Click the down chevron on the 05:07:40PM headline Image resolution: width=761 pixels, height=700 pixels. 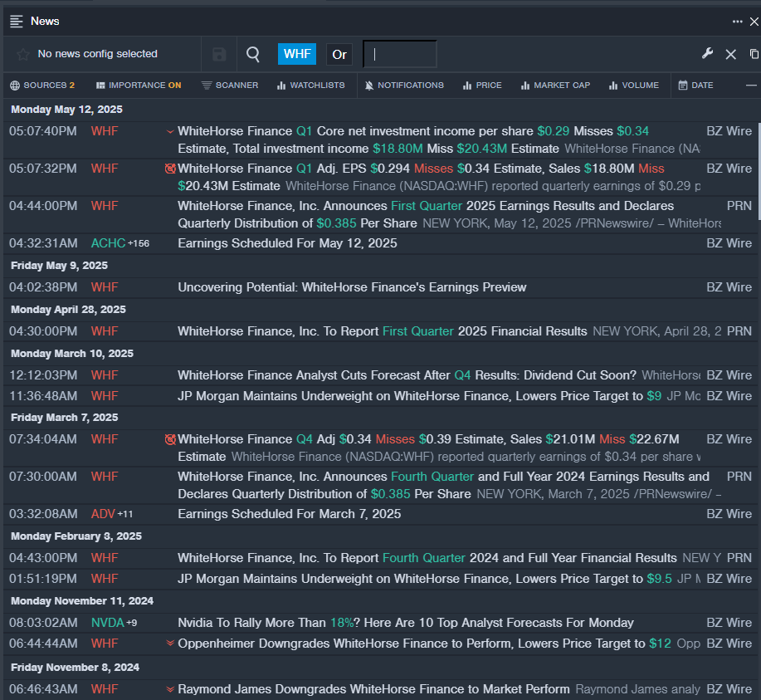(170, 132)
